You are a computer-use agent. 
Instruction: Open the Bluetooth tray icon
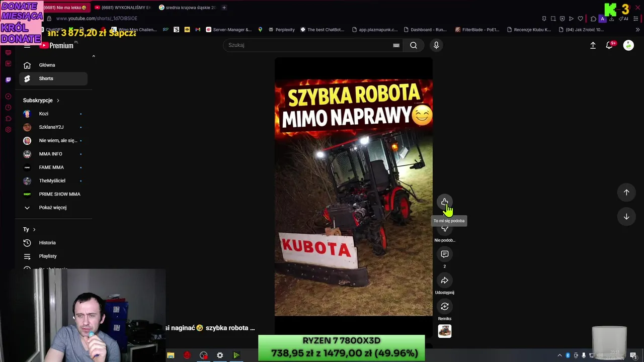click(x=568, y=355)
